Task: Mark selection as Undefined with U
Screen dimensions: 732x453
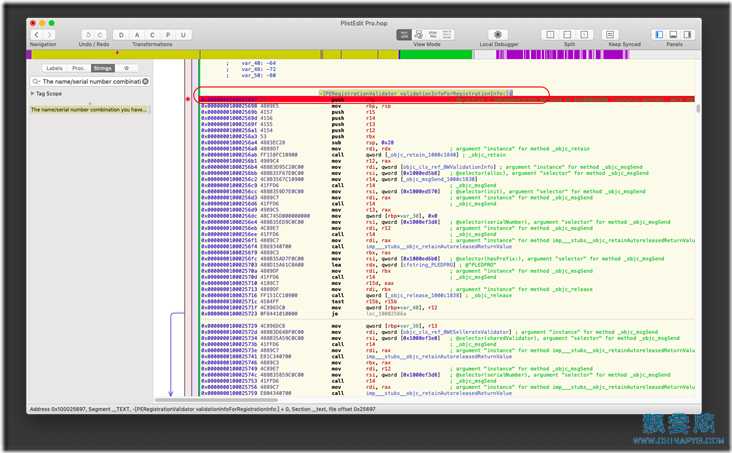Action: pos(183,35)
